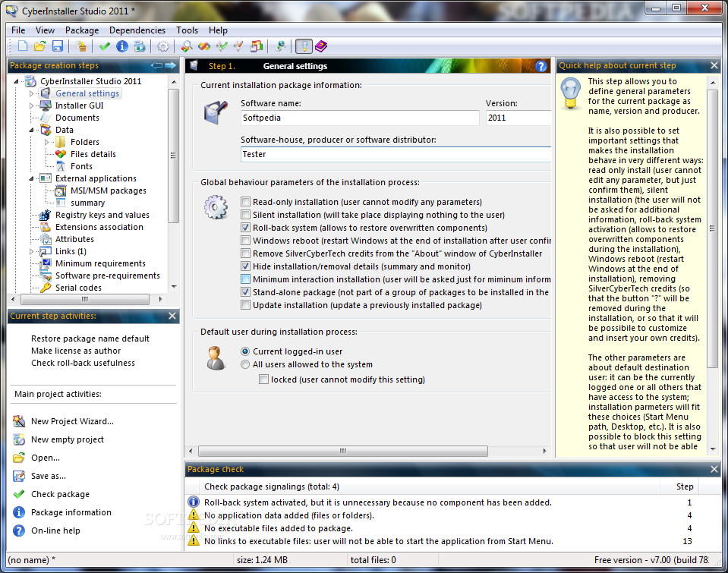
Task: Enable Read-only installation checkbox
Action: coord(246,202)
